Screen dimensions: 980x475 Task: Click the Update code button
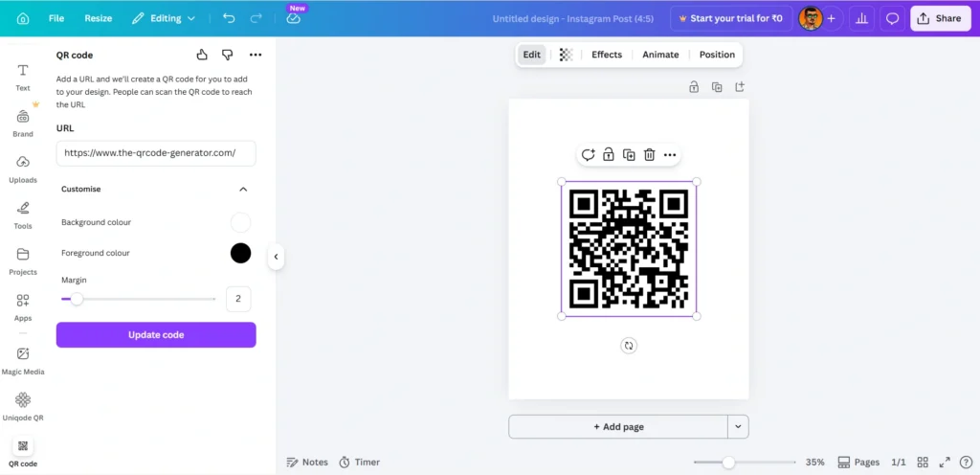click(156, 335)
